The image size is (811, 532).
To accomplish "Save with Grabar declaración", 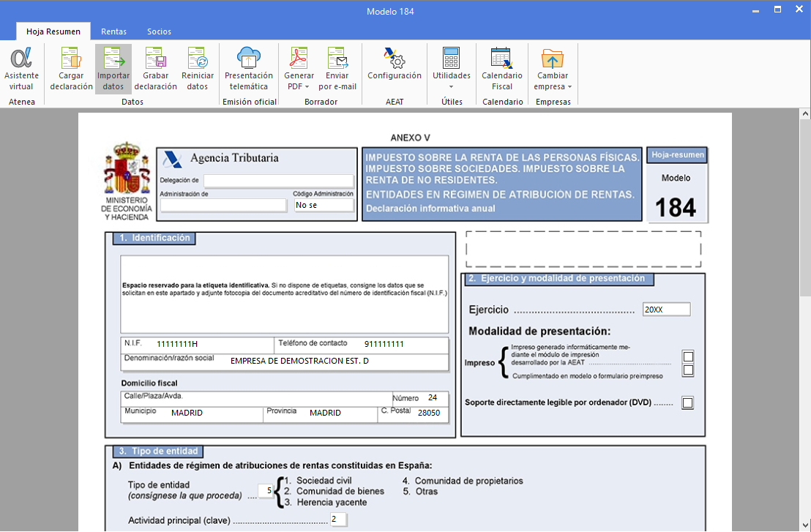I will coord(155,69).
